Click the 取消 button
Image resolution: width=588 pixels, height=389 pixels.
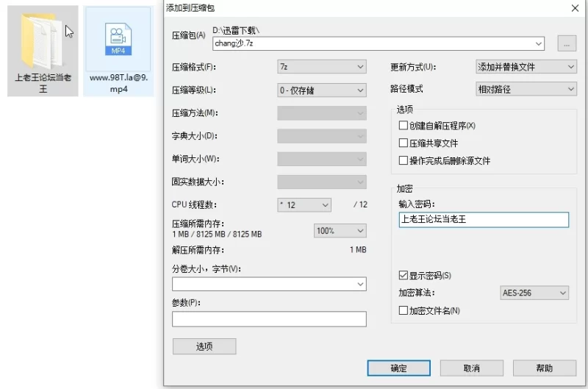[x=471, y=368]
